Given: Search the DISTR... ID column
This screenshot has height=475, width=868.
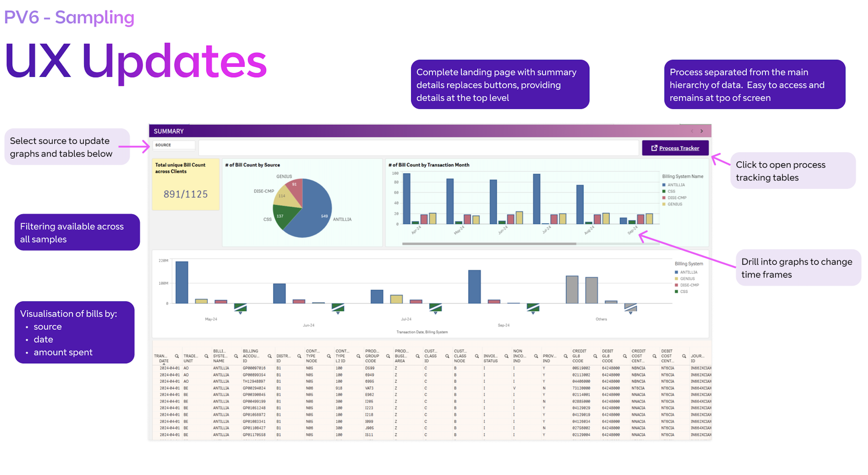Looking at the screenshot, I should [299, 356].
